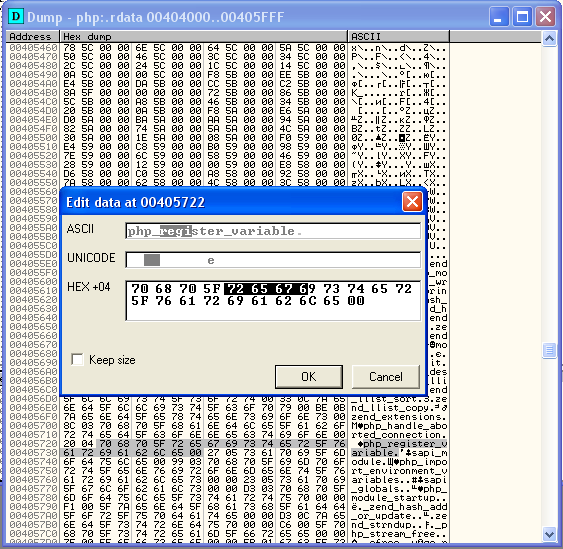
Task: Close the Edit data dialog
Action: [x=412, y=202]
